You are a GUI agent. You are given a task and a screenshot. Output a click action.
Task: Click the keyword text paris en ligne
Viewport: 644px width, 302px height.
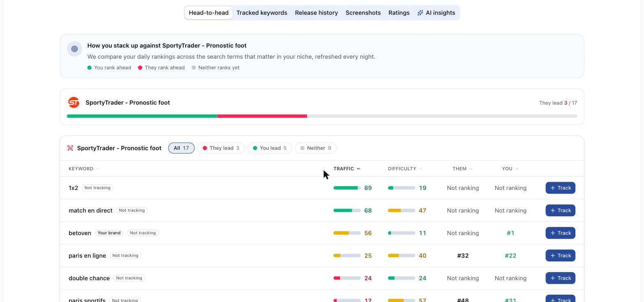(87, 256)
